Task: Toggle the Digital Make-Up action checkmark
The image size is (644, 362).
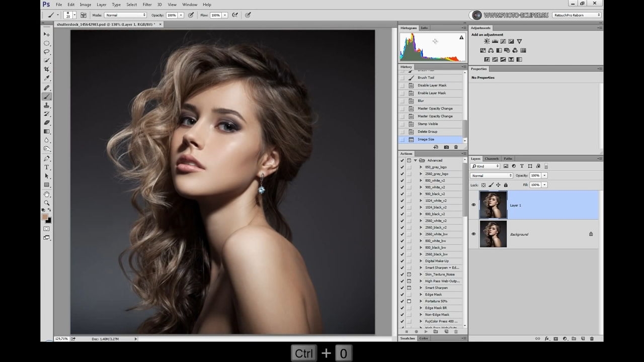Action: coord(402,261)
